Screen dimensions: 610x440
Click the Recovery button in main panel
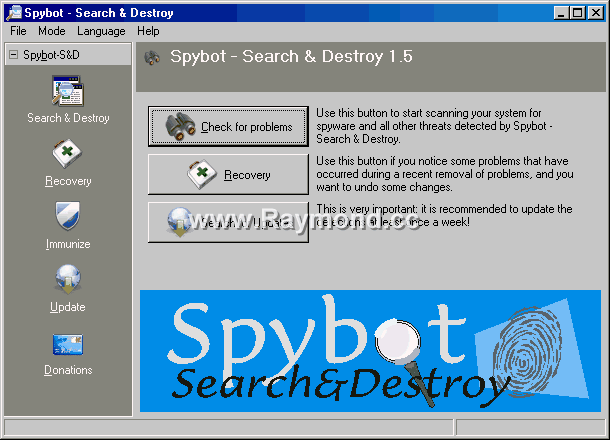coord(228,174)
